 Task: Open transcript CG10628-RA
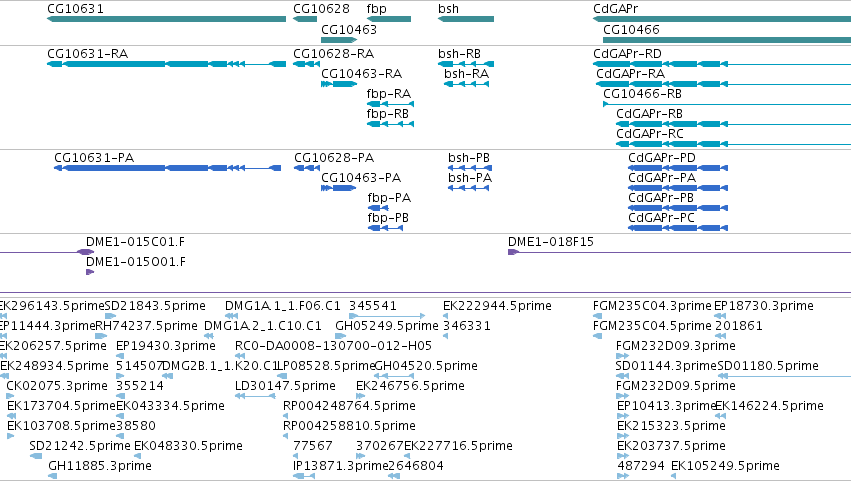pyautogui.click(x=334, y=54)
